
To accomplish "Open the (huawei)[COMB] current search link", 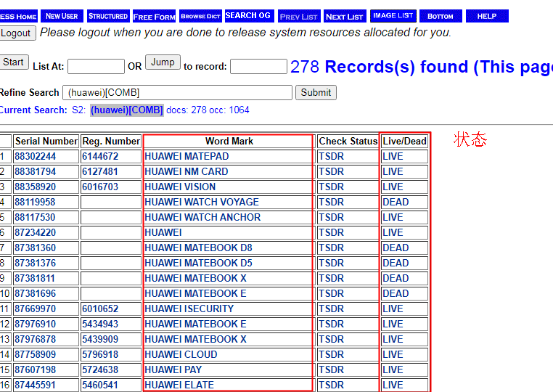I will pos(126,110).
